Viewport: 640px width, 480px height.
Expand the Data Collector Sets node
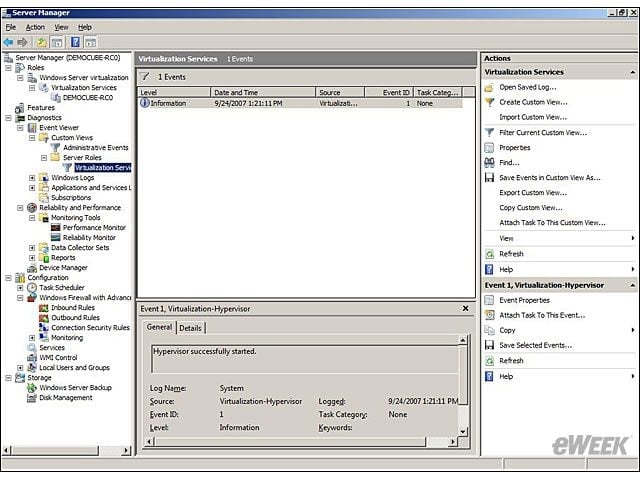click(32, 248)
